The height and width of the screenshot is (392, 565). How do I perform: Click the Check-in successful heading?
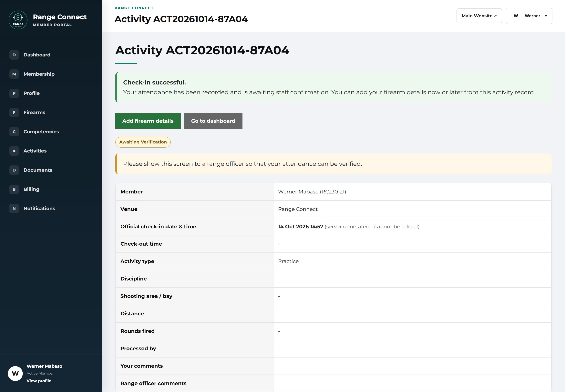[154, 82]
